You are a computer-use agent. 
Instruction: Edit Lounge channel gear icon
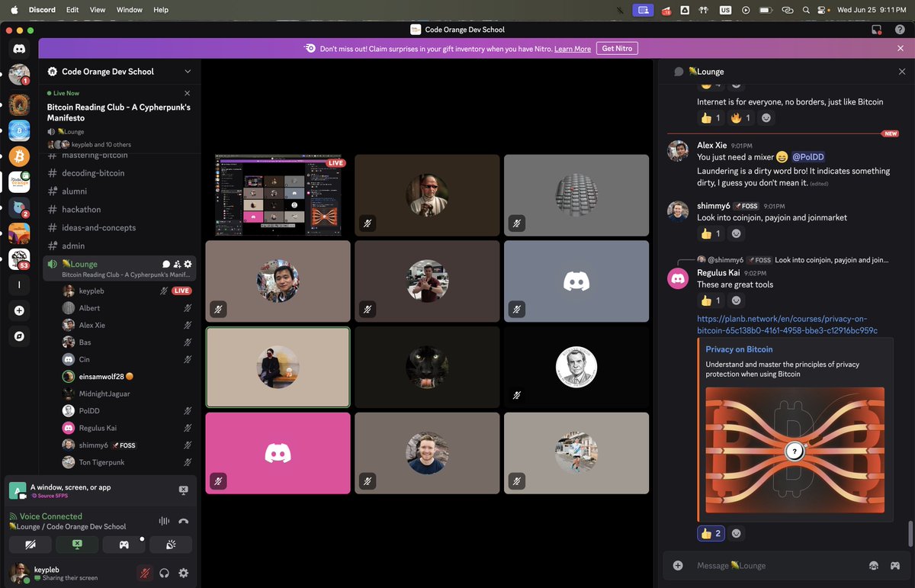(188, 264)
